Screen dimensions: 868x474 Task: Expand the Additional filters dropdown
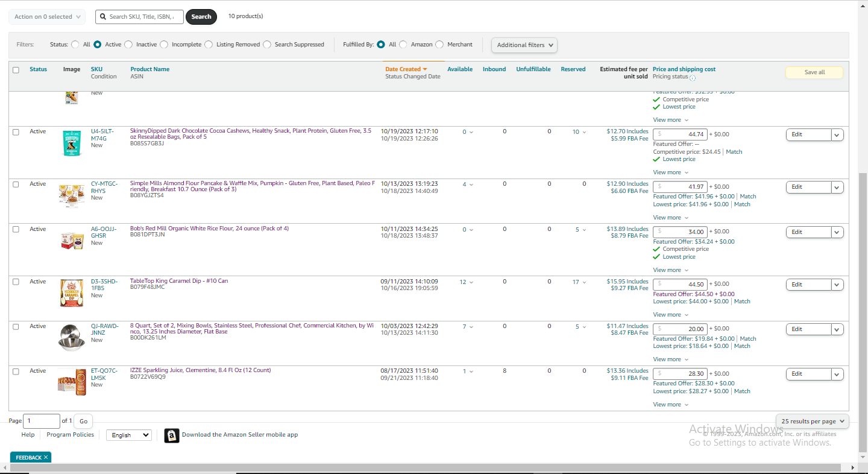(524, 45)
